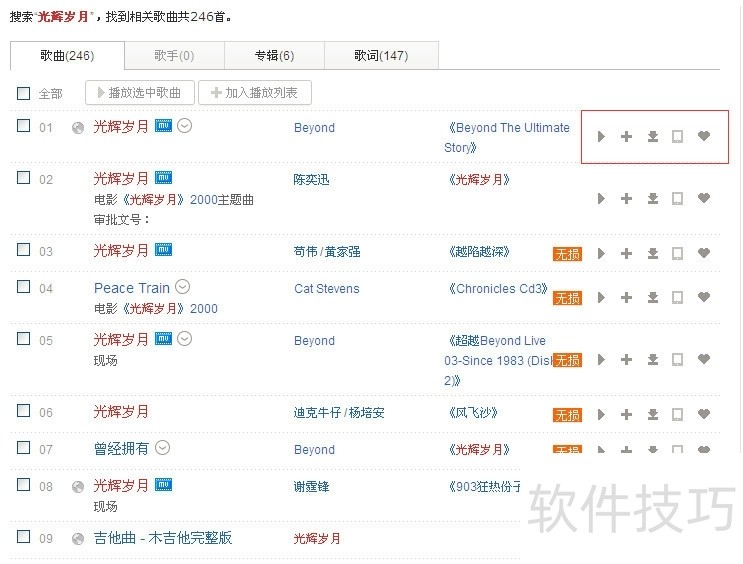Add row 05 live track to playlist
The width and height of the screenshot is (743, 564).
626,360
